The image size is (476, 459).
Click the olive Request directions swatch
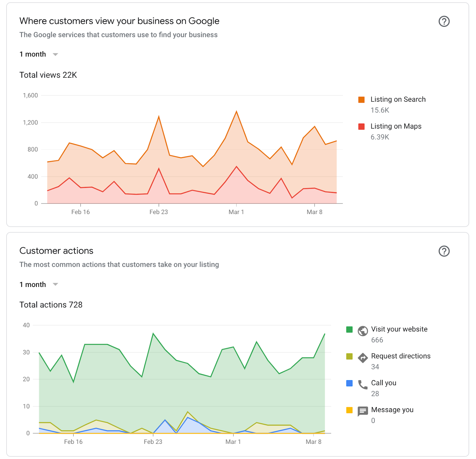tap(349, 356)
